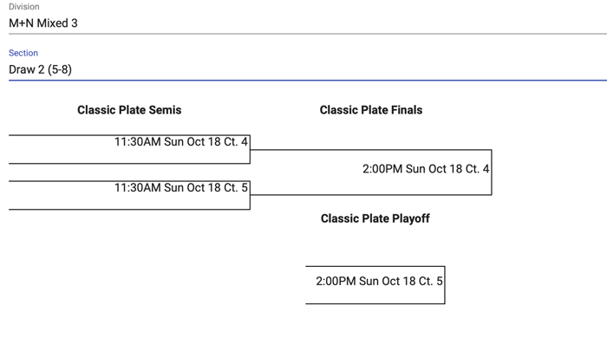
Task: Click the Division field label
Action: pos(23,7)
